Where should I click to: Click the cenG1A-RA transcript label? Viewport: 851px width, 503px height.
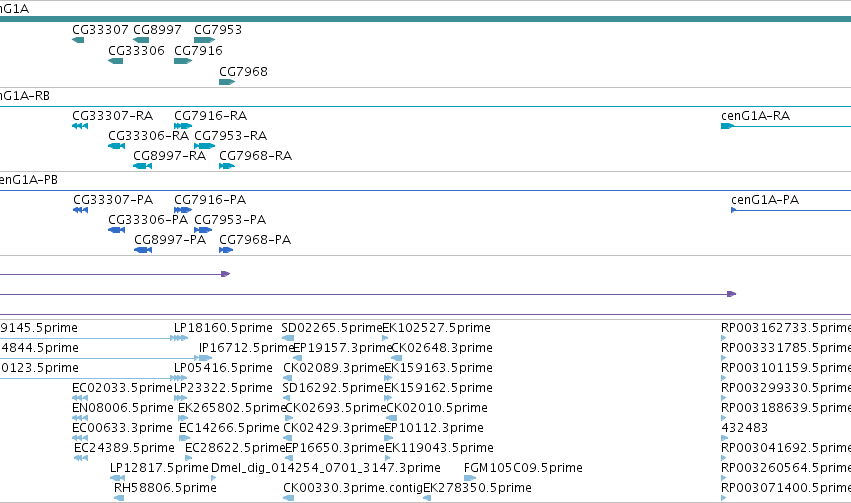[x=755, y=116]
